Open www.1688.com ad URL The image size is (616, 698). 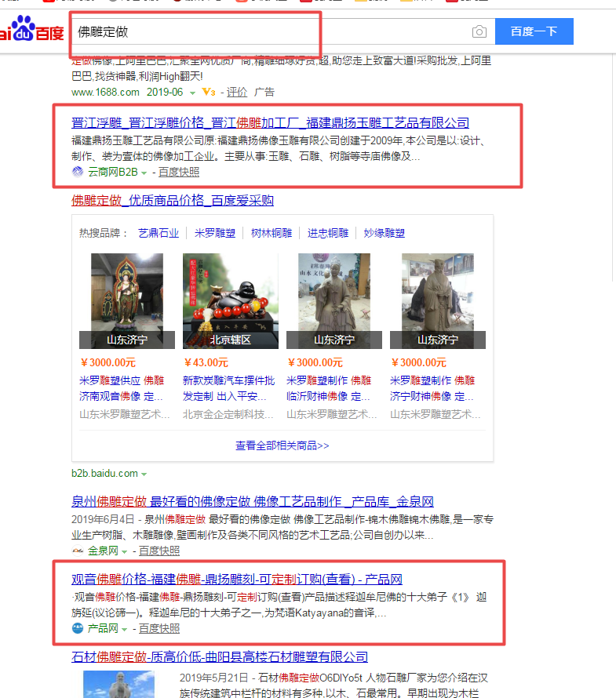[x=105, y=92]
